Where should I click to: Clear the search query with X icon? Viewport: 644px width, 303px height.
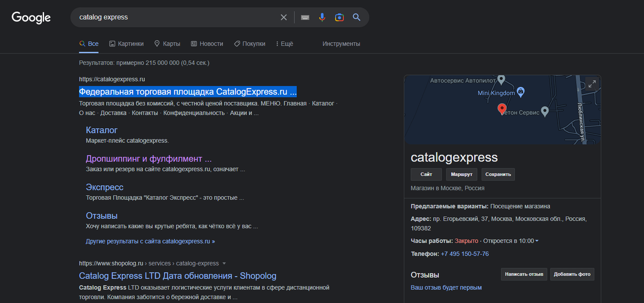(x=284, y=17)
